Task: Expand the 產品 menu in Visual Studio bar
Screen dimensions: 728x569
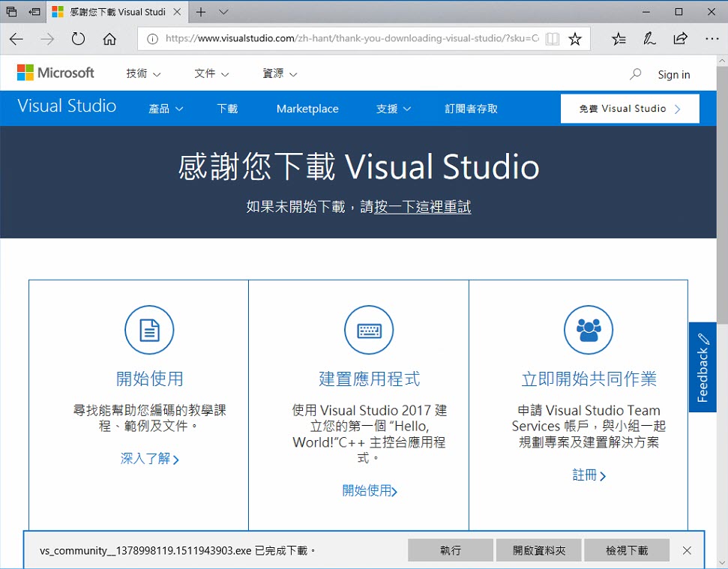Action: pyautogui.click(x=166, y=109)
